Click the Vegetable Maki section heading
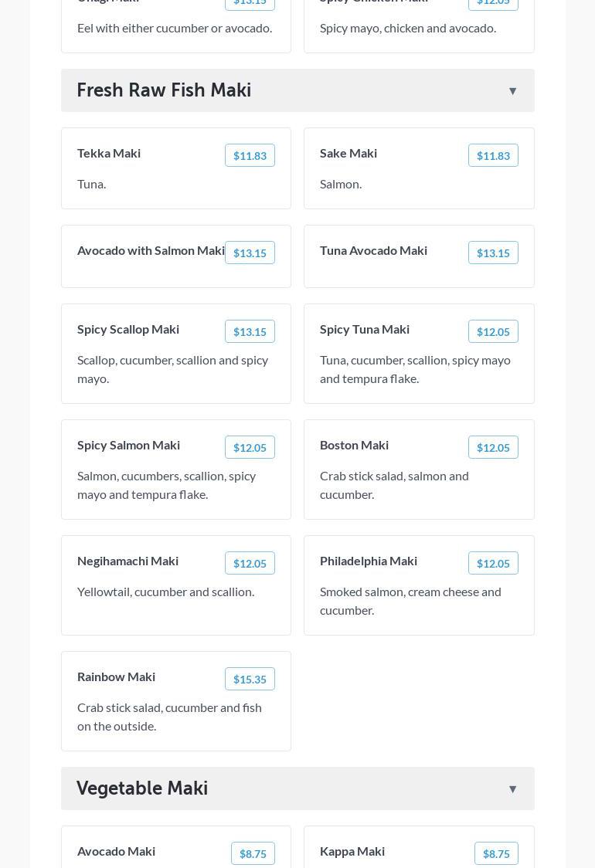 coord(142,788)
